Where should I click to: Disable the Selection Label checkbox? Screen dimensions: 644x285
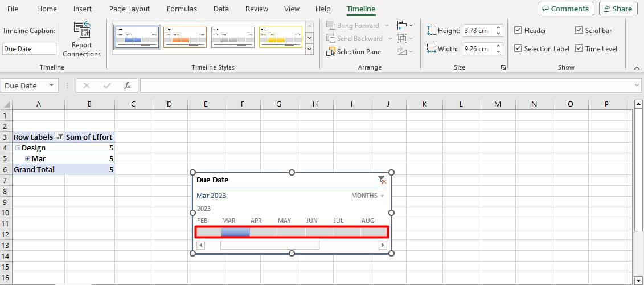point(518,48)
